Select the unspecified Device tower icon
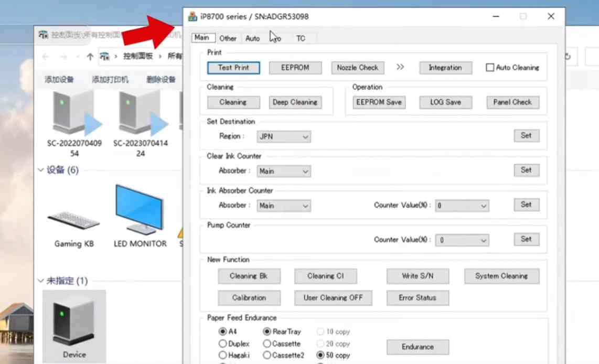The height and width of the screenshot is (364, 599). [74, 320]
